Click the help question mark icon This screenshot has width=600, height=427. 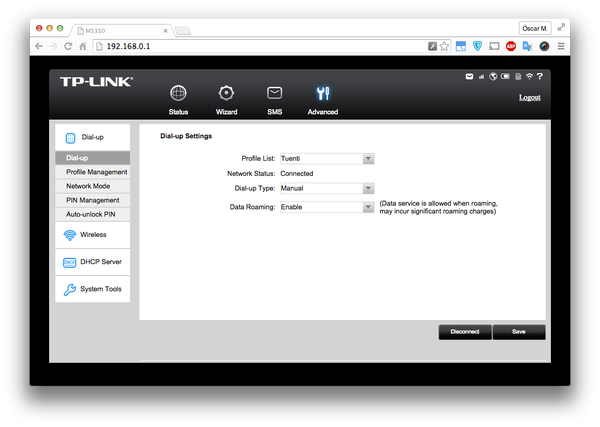(x=540, y=76)
